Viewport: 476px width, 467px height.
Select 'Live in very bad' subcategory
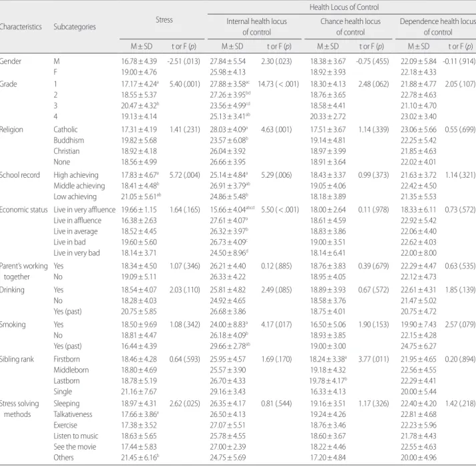tap(77, 253)
